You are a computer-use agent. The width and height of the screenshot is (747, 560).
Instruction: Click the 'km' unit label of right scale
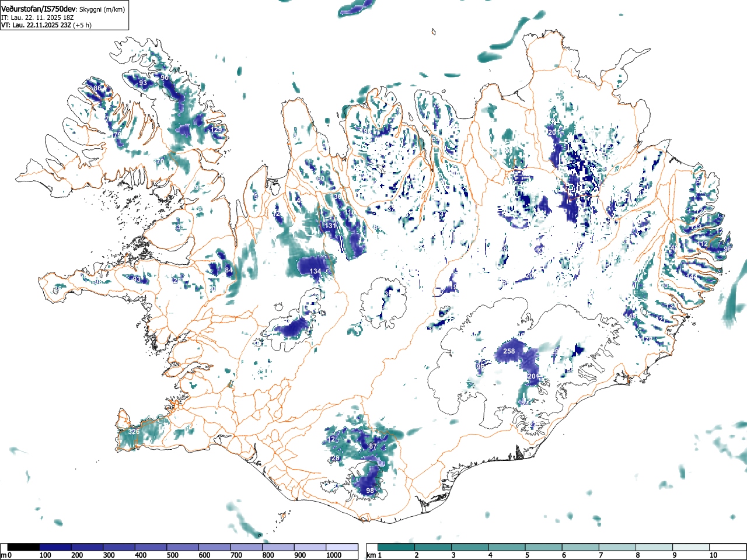click(x=371, y=555)
